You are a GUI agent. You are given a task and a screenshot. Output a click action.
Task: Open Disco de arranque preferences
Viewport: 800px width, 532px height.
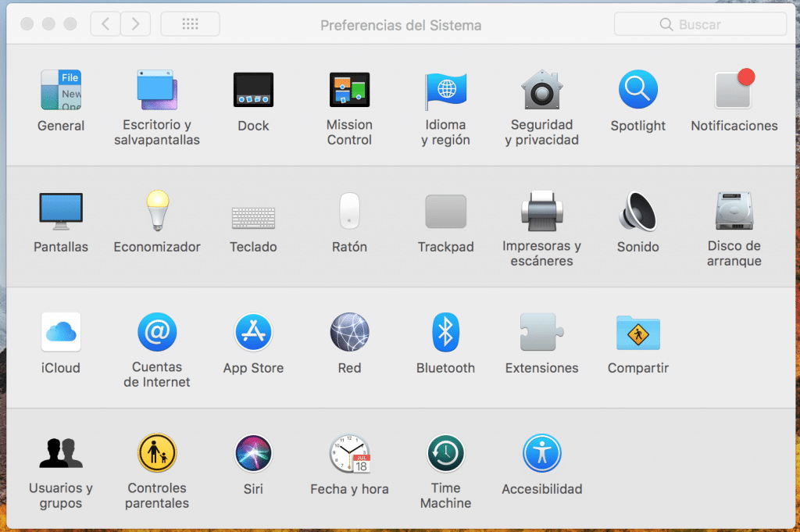coord(734,211)
